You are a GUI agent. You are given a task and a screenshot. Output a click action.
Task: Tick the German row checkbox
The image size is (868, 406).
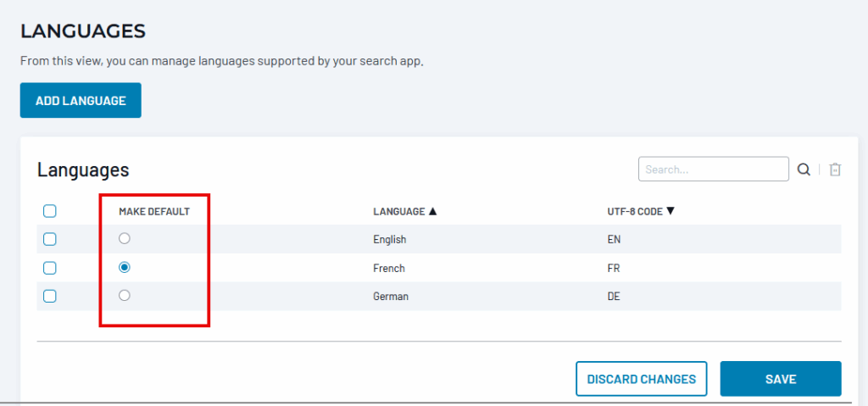point(49,296)
